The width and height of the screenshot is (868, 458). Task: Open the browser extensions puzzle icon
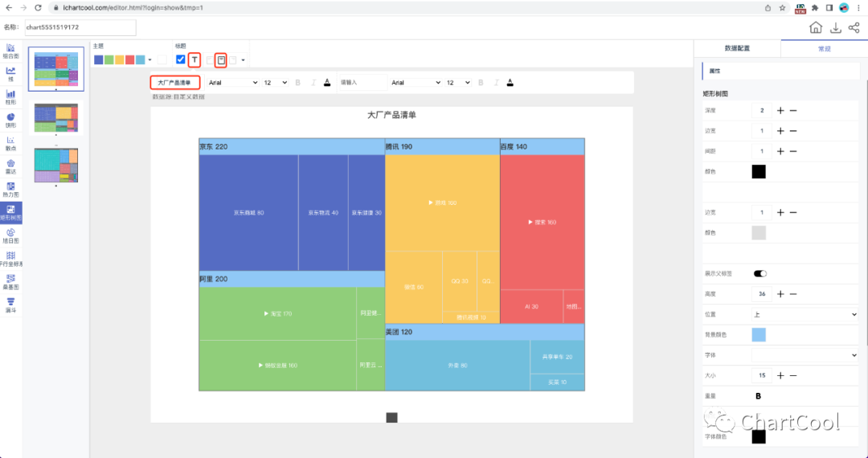[x=815, y=8]
